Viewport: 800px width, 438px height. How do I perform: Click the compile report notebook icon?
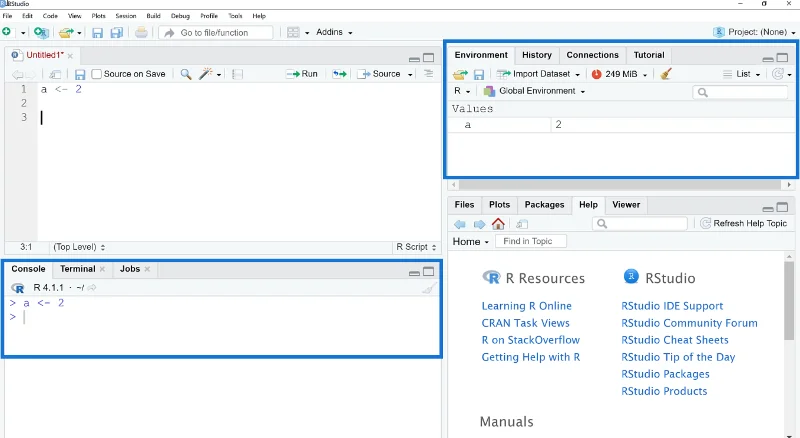(x=237, y=75)
